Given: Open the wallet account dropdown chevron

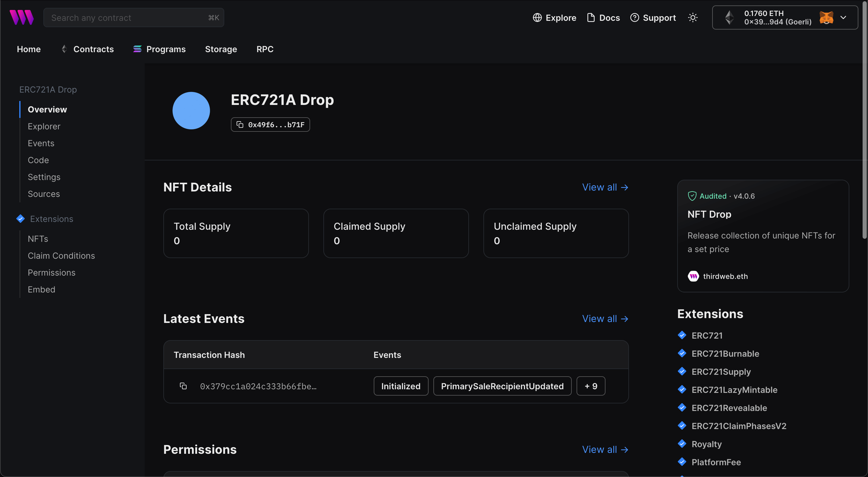Looking at the screenshot, I should tap(844, 17).
